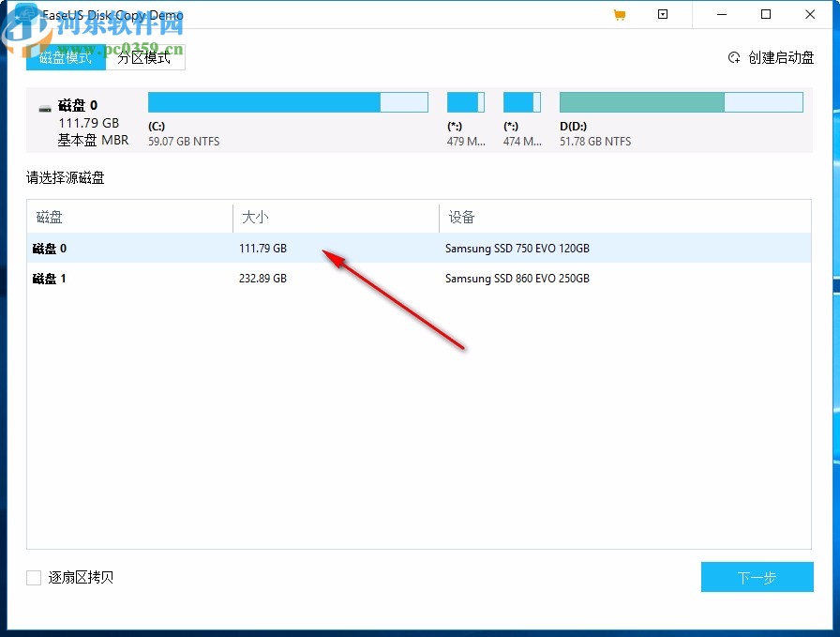Enable the 逐扇区拷贝 sector-by-sector copy option

pyautogui.click(x=33, y=578)
